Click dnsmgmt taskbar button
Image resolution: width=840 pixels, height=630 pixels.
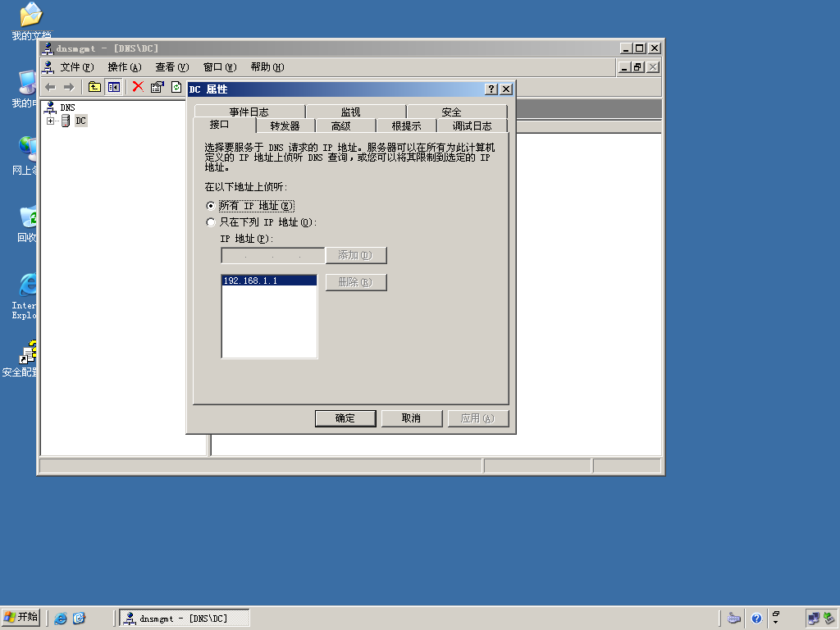pos(185,619)
